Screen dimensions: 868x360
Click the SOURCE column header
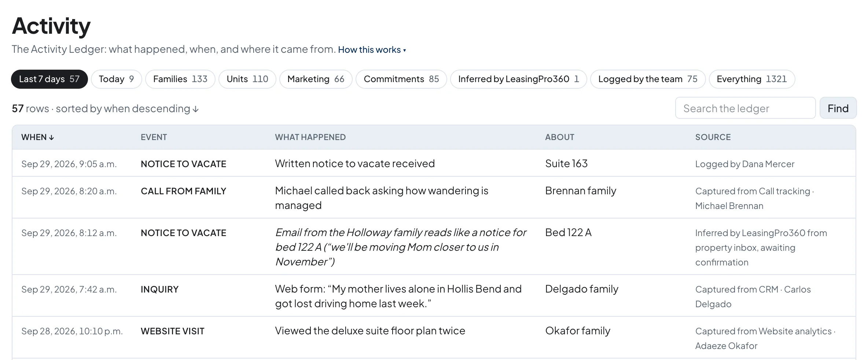713,137
